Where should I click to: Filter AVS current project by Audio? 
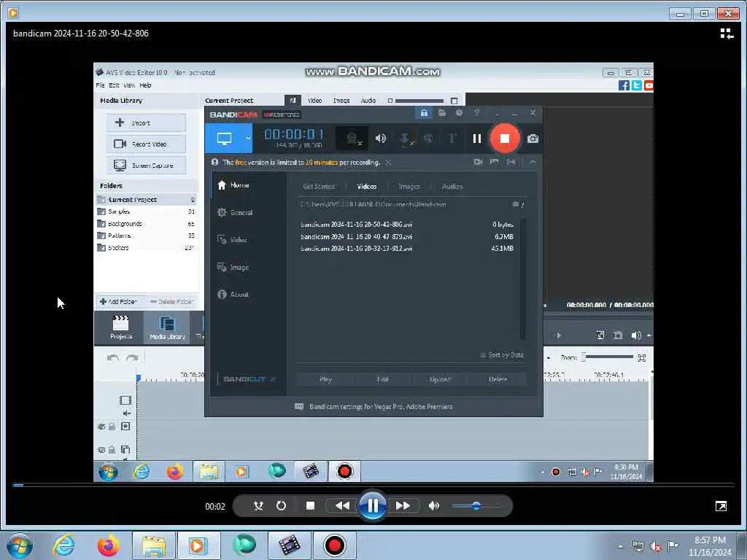click(368, 101)
